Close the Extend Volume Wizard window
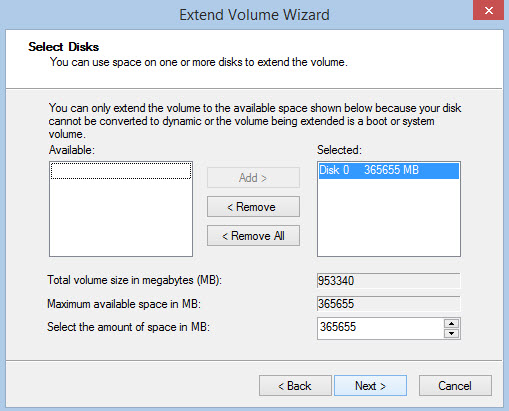 (x=488, y=10)
